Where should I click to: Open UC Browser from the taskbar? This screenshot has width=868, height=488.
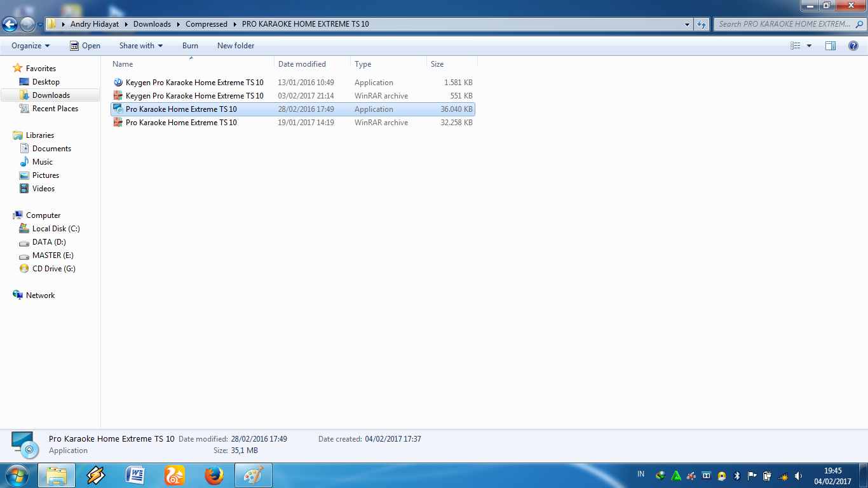click(x=175, y=475)
